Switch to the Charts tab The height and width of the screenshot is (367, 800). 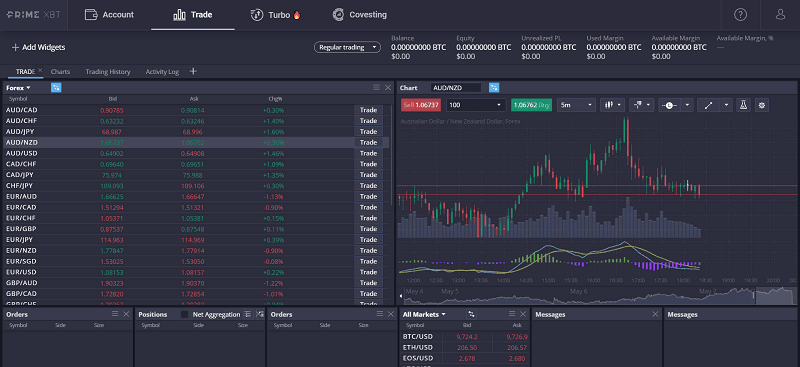pos(61,72)
